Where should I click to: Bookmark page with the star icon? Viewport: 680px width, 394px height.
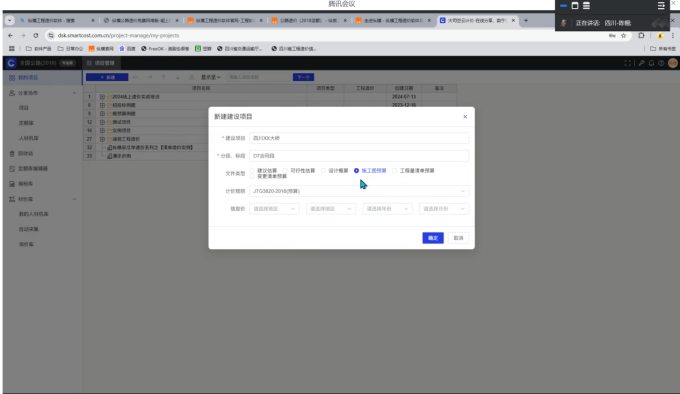point(624,36)
